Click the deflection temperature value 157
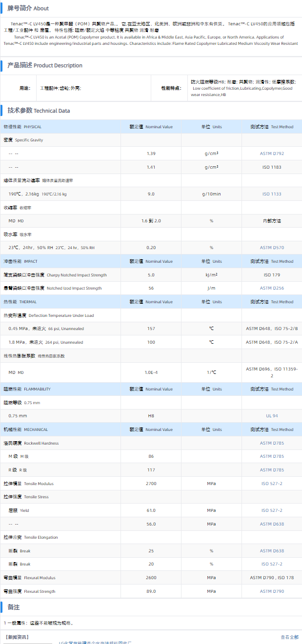The image size is (302, 644). point(151,329)
